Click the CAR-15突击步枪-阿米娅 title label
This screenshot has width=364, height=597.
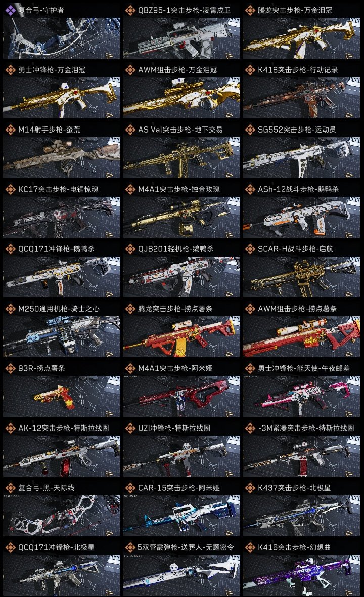pyautogui.click(x=179, y=488)
